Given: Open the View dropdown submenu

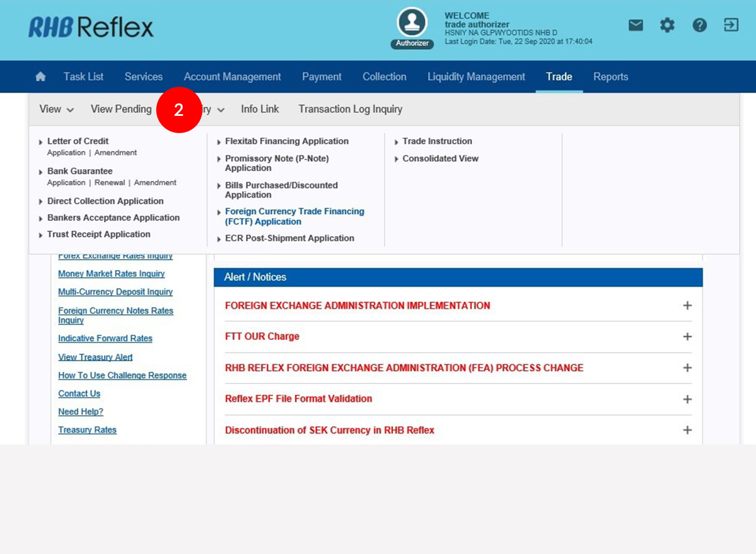Looking at the screenshot, I should click(x=56, y=110).
